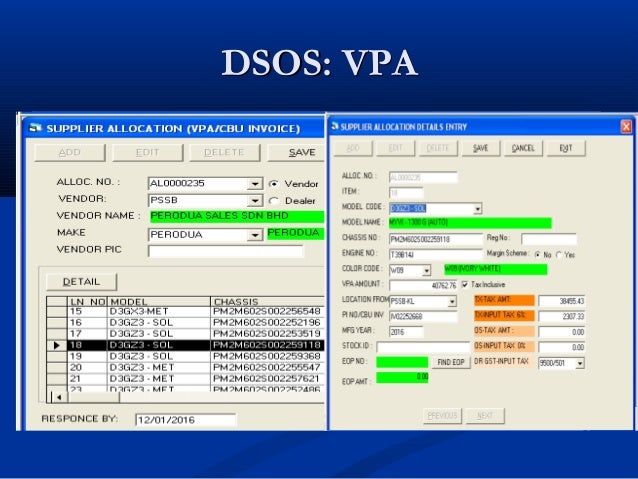The width and height of the screenshot is (638, 479).
Task: Click the green EOP NO field
Action: click(x=402, y=362)
